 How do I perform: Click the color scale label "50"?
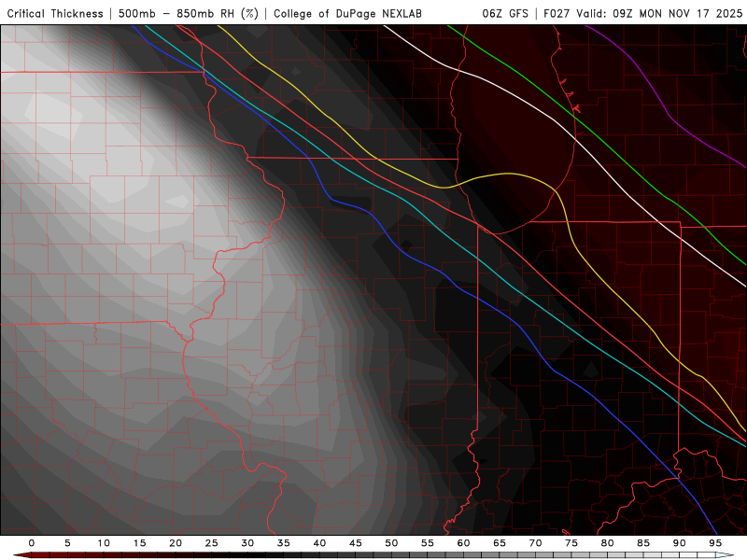pos(391,543)
